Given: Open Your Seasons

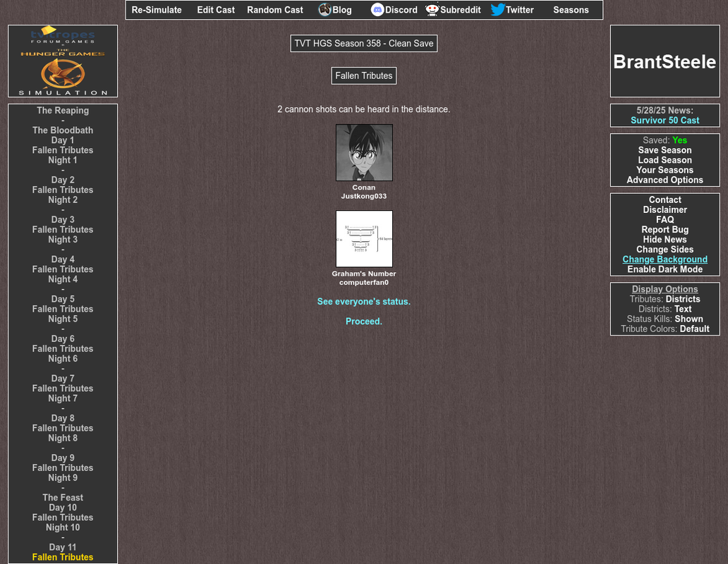Looking at the screenshot, I should coord(665,170).
